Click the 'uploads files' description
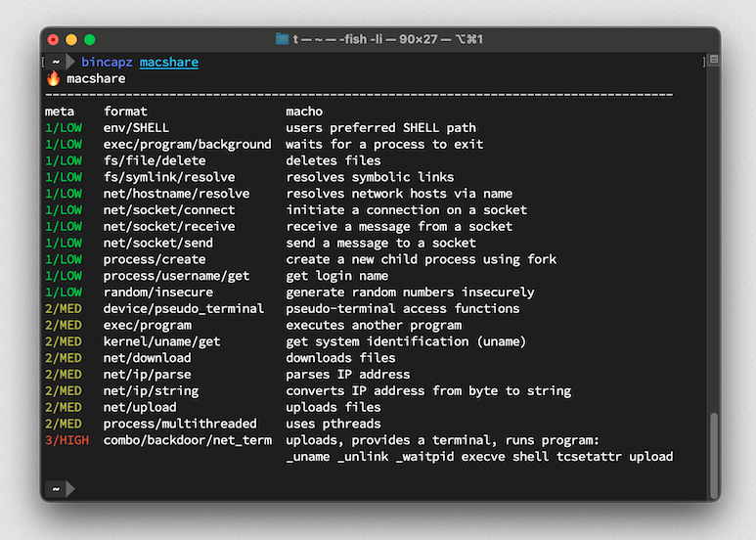The width and height of the screenshot is (756, 540). 334,407
